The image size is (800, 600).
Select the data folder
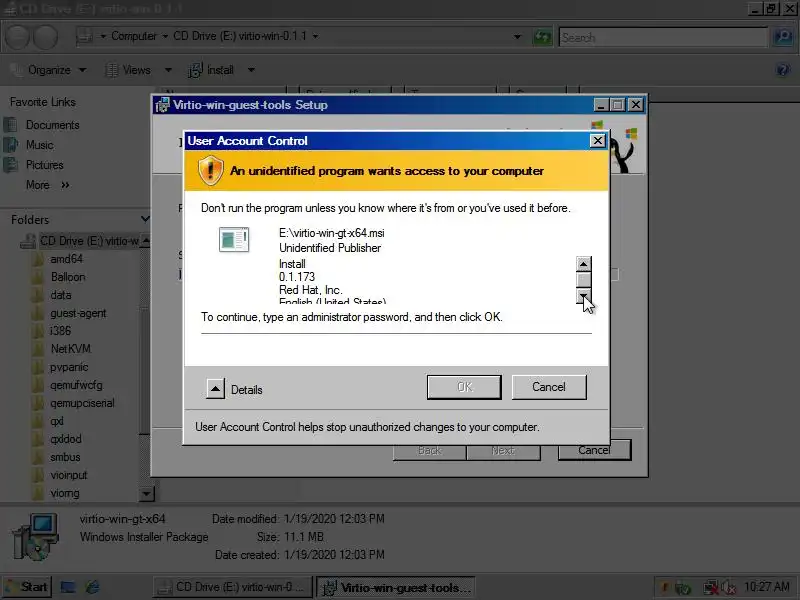(61, 295)
